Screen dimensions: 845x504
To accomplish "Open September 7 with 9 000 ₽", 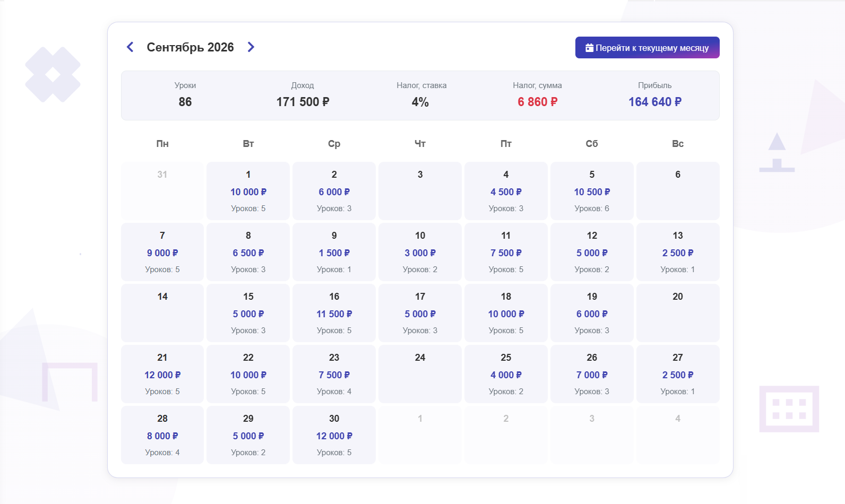I will coord(162,252).
